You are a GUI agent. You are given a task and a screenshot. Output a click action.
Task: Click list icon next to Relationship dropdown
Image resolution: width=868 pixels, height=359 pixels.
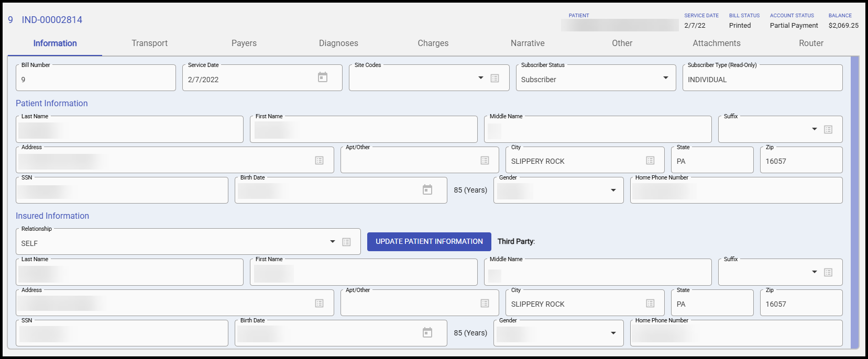pyautogui.click(x=346, y=242)
